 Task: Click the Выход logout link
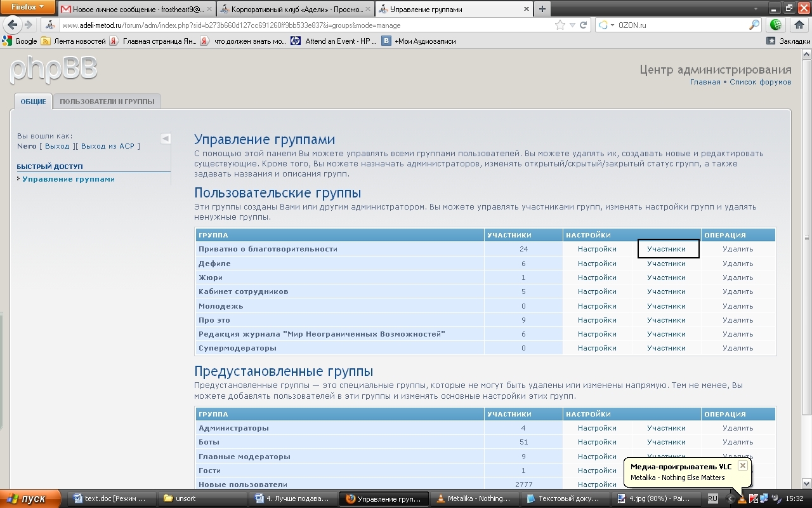tap(57, 146)
